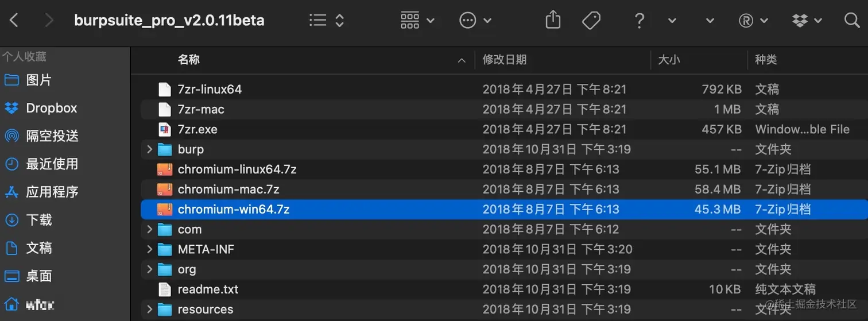Screen dimensions: 868x321
Task: Expand the com folder
Action: point(149,229)
